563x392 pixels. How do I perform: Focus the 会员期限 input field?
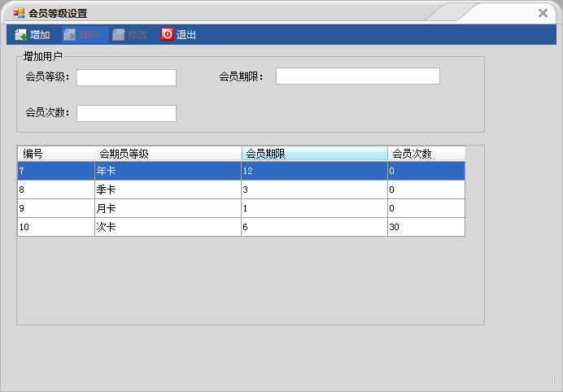tap(357, 76)
